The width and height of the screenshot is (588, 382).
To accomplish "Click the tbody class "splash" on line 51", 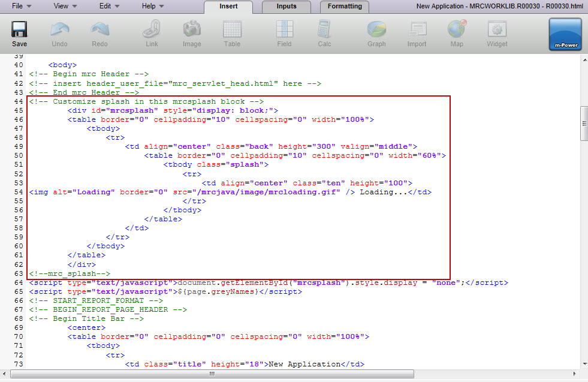I will coord(245,164).
